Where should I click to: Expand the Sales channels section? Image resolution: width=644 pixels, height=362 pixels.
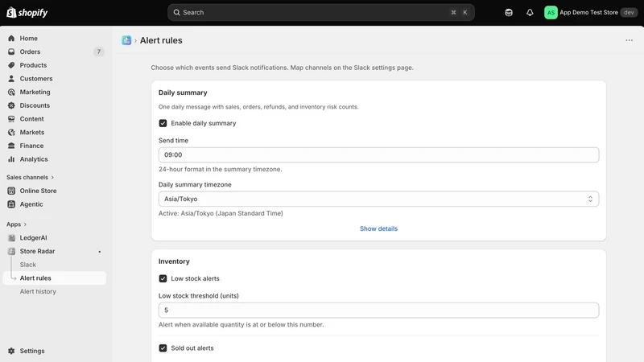click(30, 177)
